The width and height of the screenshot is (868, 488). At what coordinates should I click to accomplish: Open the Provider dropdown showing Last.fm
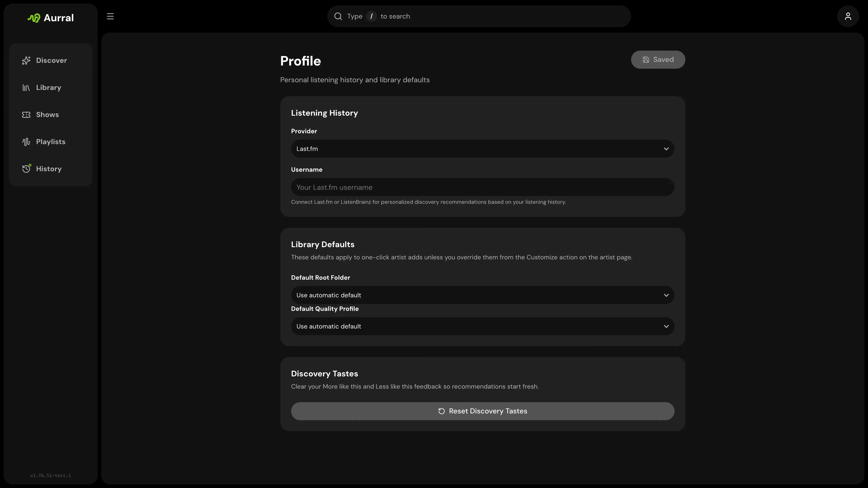coord(483,148)
